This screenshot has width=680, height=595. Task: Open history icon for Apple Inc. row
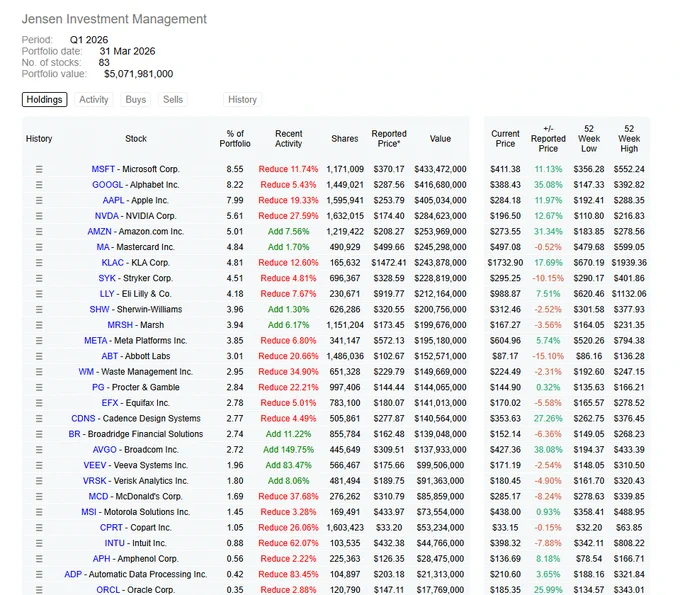click(39, 200)
